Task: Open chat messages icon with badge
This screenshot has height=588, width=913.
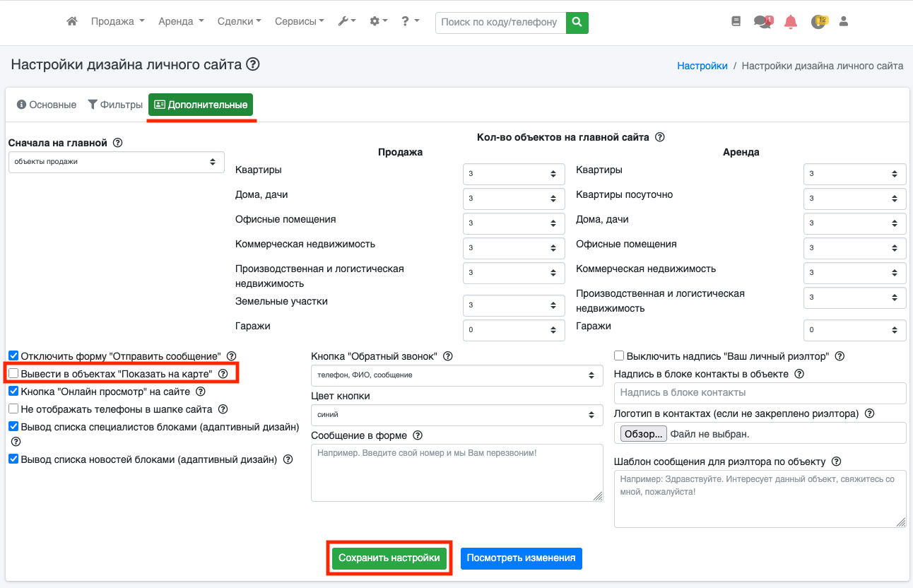Action: click(762, 22)
